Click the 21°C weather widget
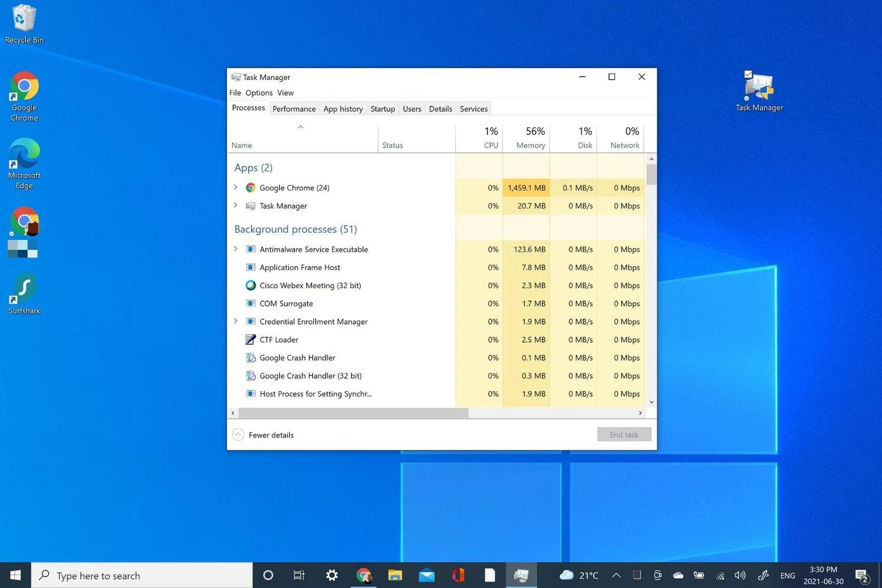Viewport: 882px width, 588px height. 579,575
